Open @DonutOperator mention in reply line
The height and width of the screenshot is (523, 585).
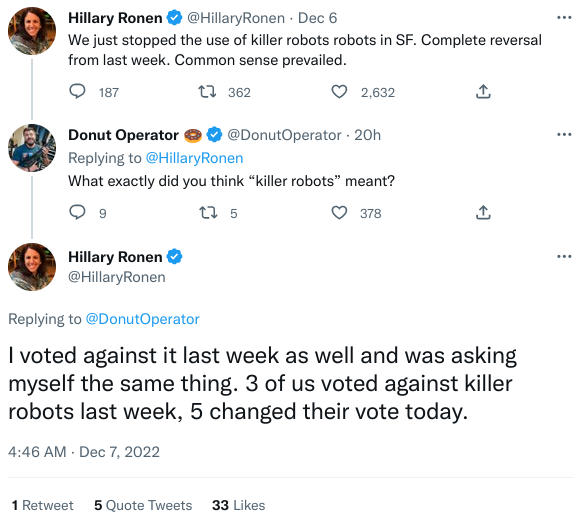click(143, 319)
